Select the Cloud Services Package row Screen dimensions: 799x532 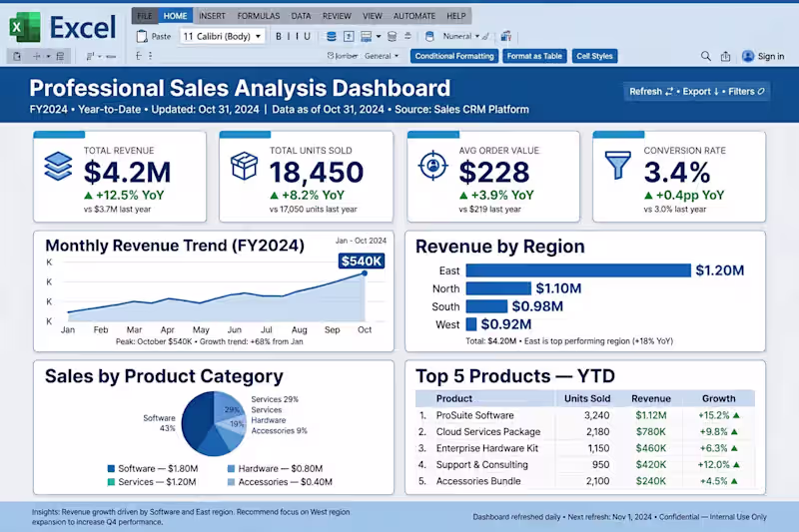tap(585, 432)
